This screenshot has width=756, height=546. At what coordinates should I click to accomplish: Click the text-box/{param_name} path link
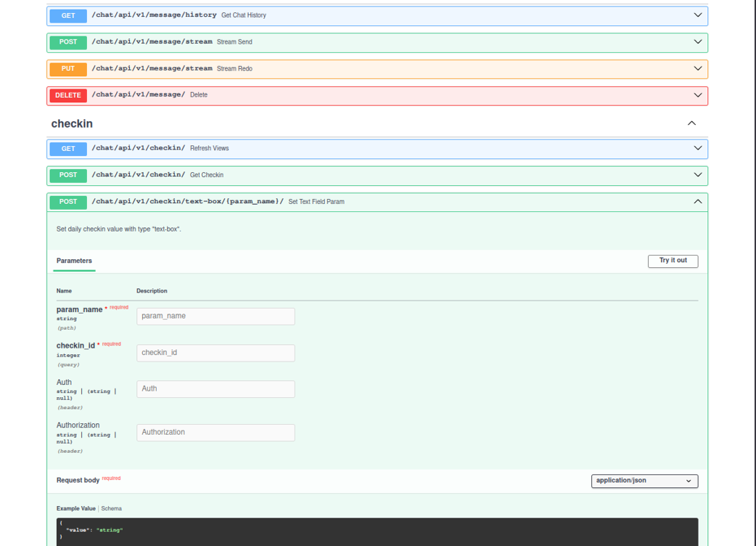[x=188, y=201]
